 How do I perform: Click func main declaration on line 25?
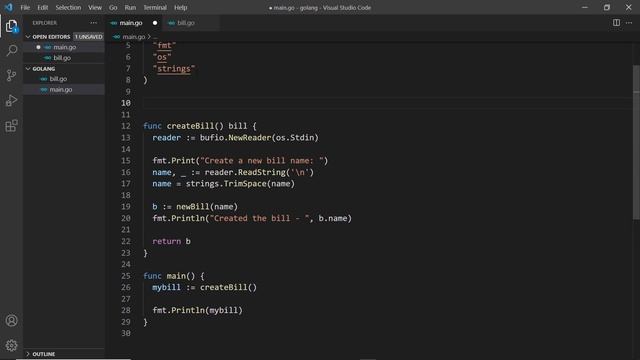click(x=173, y=276)
